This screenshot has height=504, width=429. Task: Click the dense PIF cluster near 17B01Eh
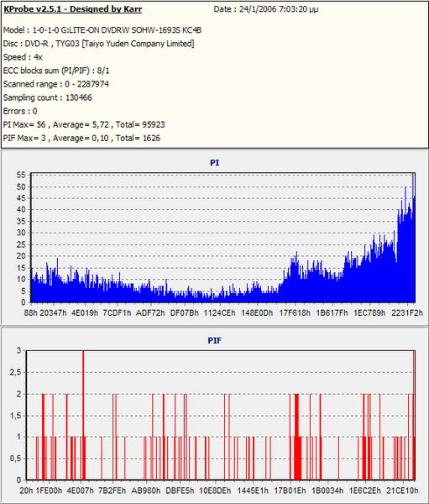pyautogui.click(x=297, y=437)
